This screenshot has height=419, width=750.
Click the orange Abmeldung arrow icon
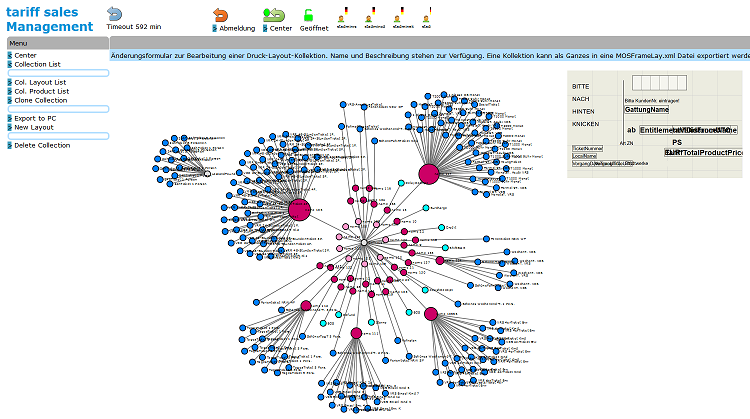221,15
